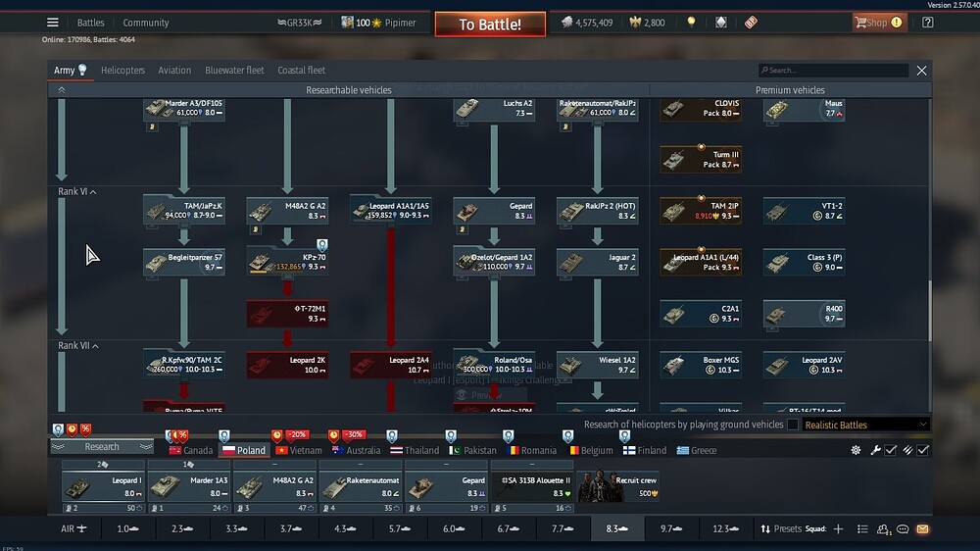Select the Army tab
This screenshot has width=980, height=551.
tap(70, 70)
